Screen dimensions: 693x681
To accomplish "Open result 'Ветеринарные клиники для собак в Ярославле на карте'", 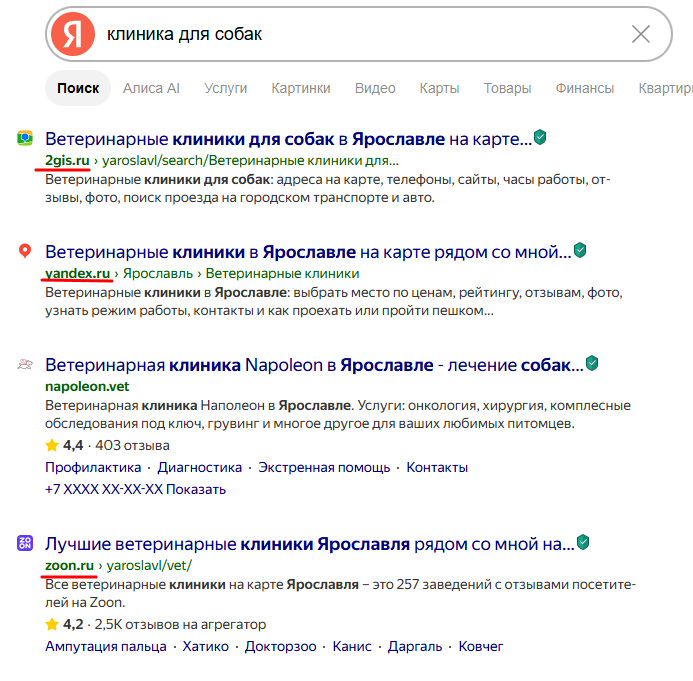I will coord(289,139).
